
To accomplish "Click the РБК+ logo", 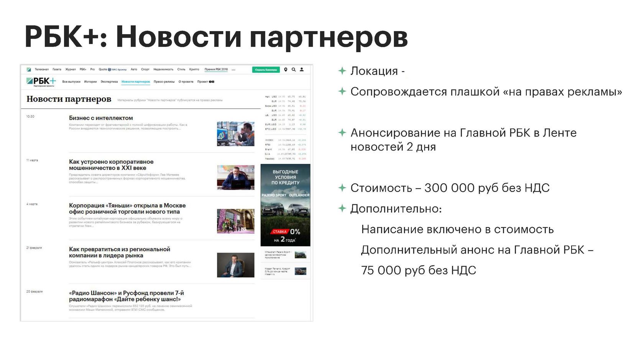I will click(x=41, y=82).
